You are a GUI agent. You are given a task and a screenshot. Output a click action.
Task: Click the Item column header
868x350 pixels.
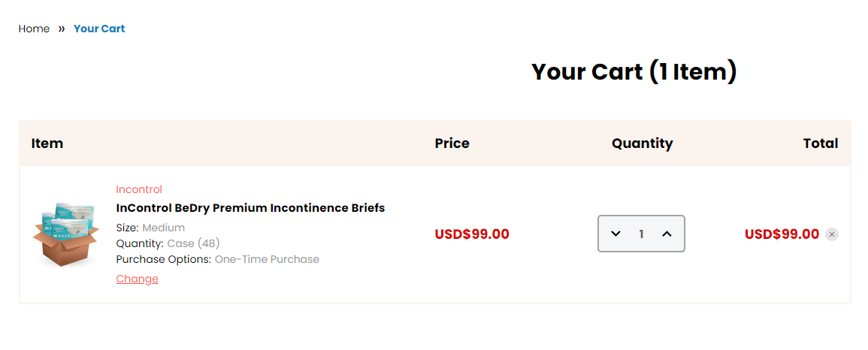click(47, 143)
